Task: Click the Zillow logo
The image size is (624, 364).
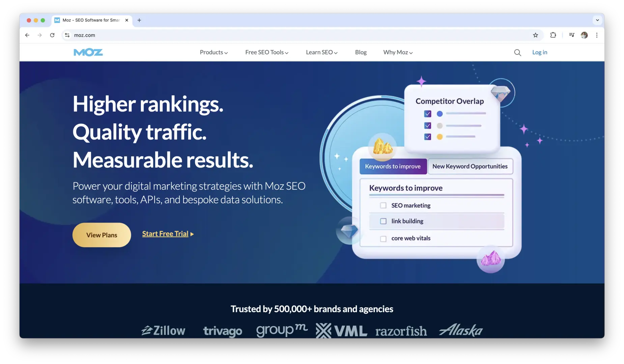Action: coord(163,330)
